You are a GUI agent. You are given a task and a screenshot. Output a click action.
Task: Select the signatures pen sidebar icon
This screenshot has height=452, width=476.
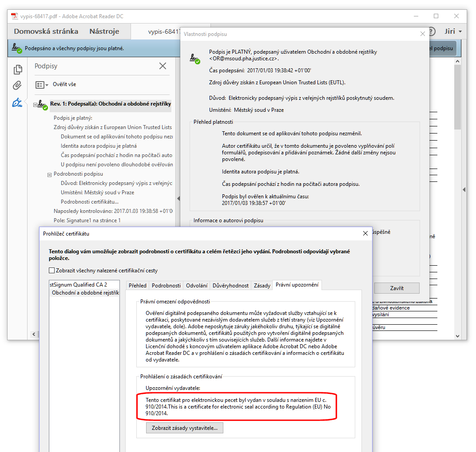[17, 102]
